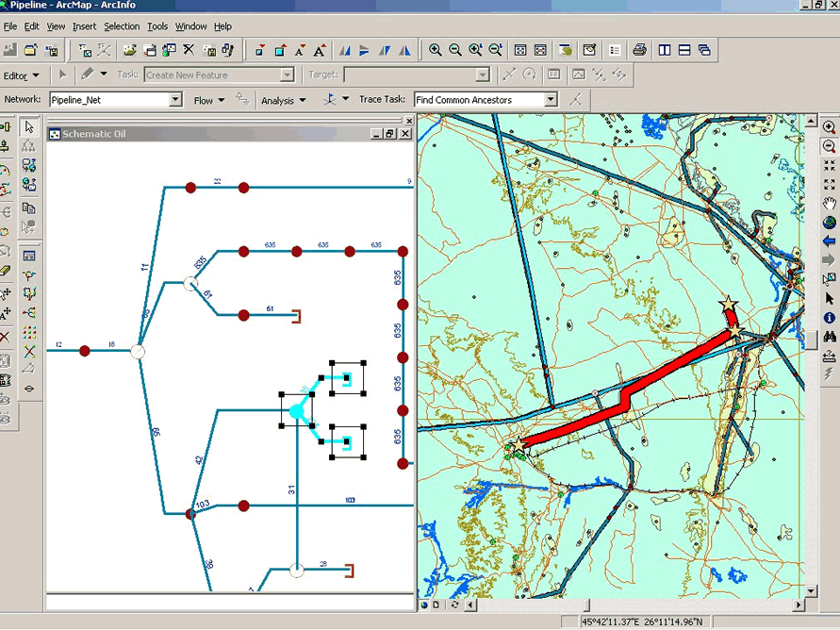Open the Find binoculars tool
The width and height of the screenshot is (840, 630).
830,337
